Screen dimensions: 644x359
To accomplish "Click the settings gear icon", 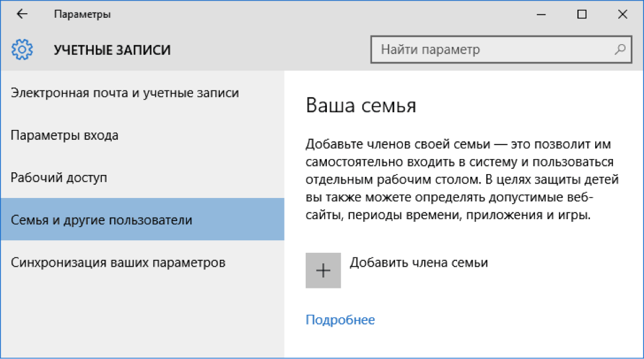I will pos(22,49).
